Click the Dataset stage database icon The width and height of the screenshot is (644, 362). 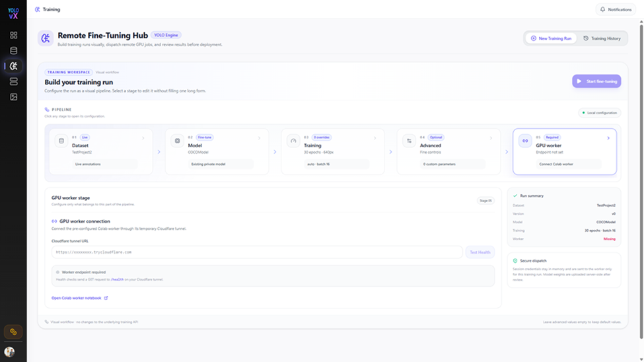pyautogui.click(x=61, y=141)
